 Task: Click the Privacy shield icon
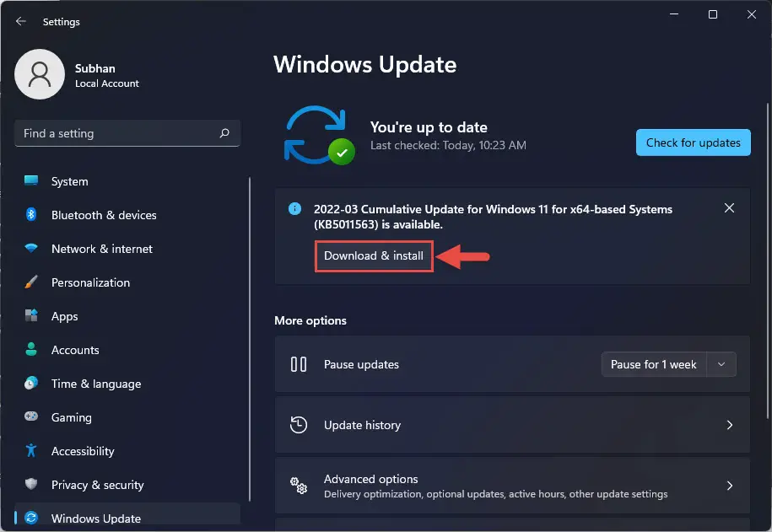31,484
